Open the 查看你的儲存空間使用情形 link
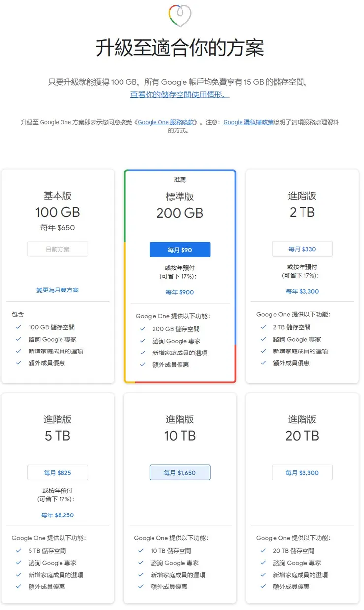 (x=180, y=95)
